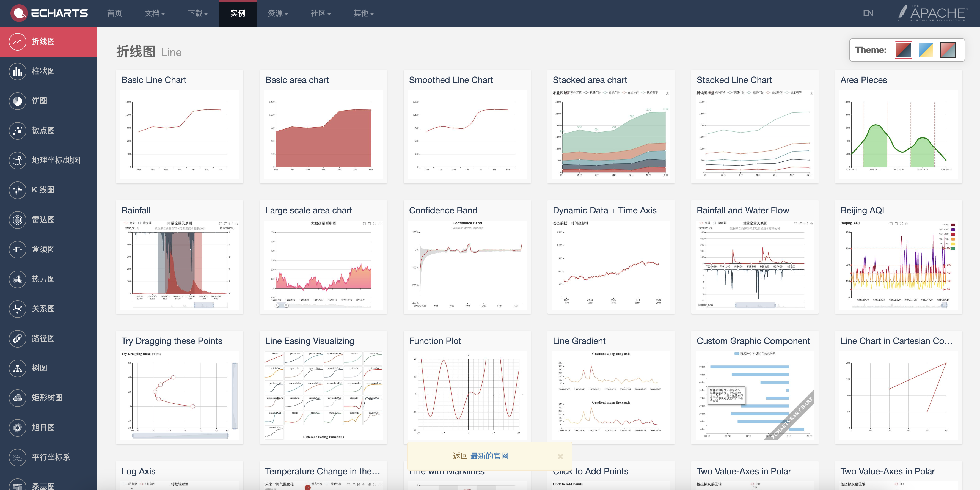Expand the 文档 dropdown menu
This screenshot has height=490, width=980.
click(x=155, y=13)
